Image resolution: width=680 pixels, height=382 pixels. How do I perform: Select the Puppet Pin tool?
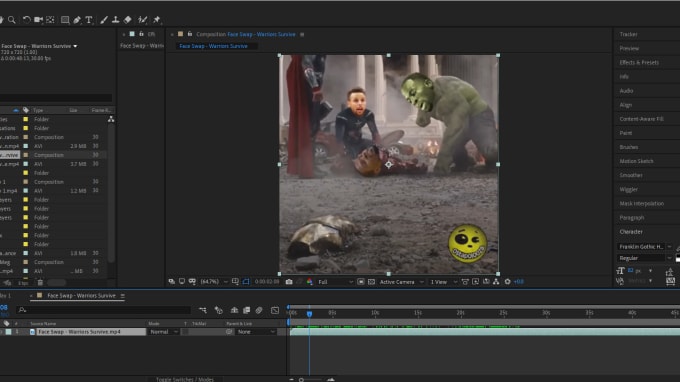click(157, 20)
